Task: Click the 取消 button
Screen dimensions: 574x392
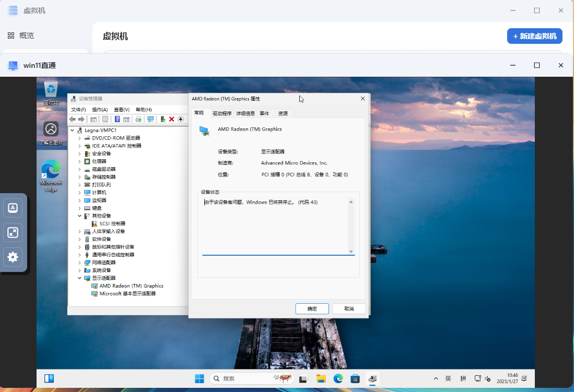Action: coord(349,308)
